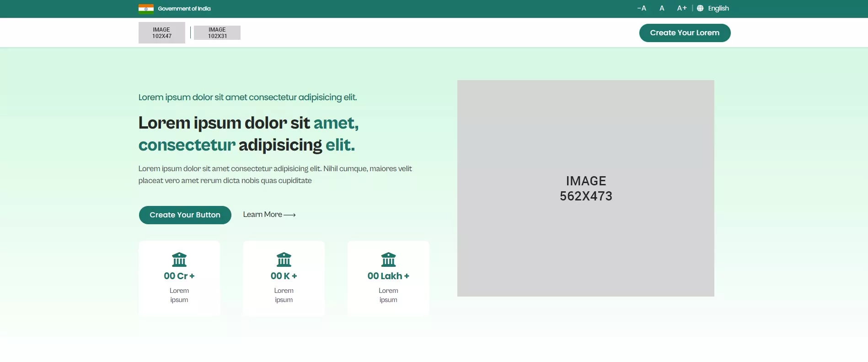This screenshot has height=362, width=868.
Task: Click Create Your Button
Action: [185, 215]
